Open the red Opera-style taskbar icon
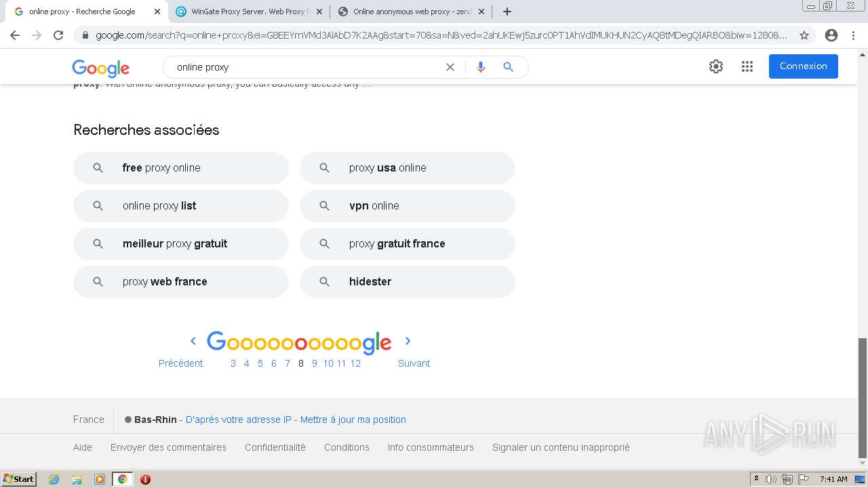The image size is (868, 488). [145, 479]
